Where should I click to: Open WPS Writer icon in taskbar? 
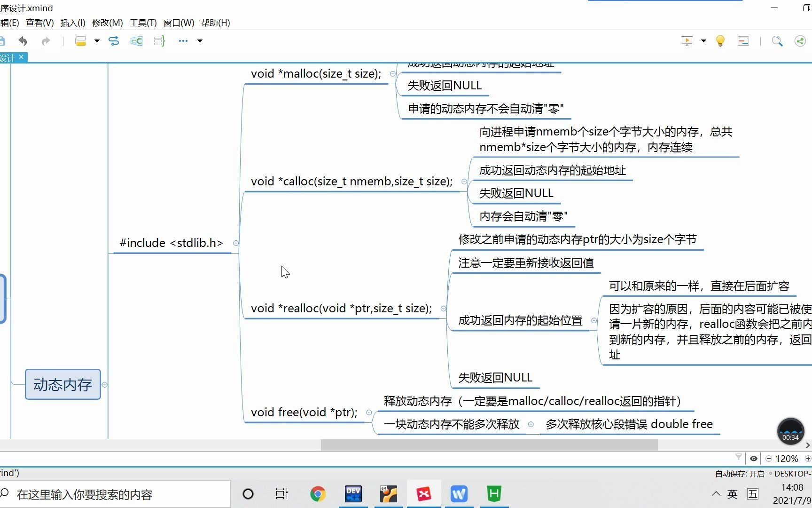tap(459, 494)
